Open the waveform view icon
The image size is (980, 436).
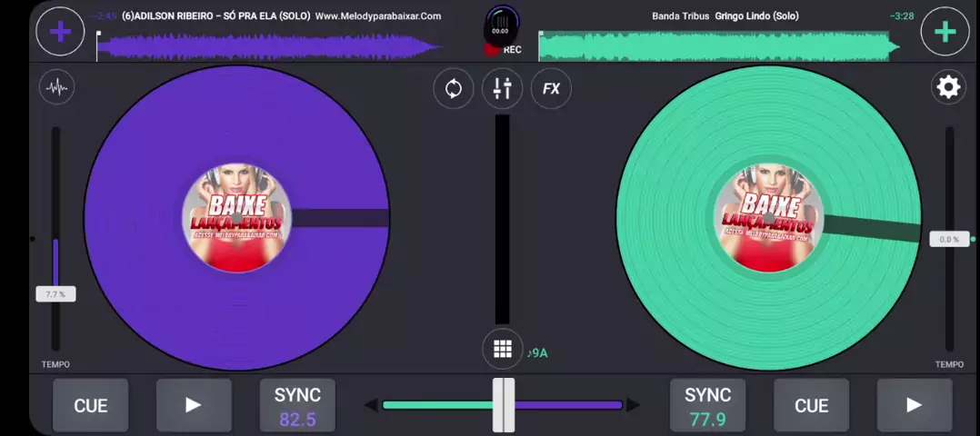pos(57,87)
